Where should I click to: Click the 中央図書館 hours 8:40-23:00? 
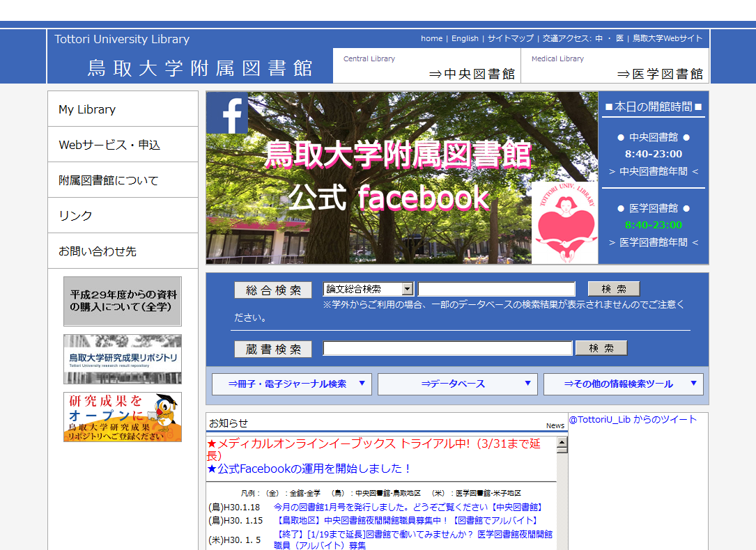click(x=654, y=154)
